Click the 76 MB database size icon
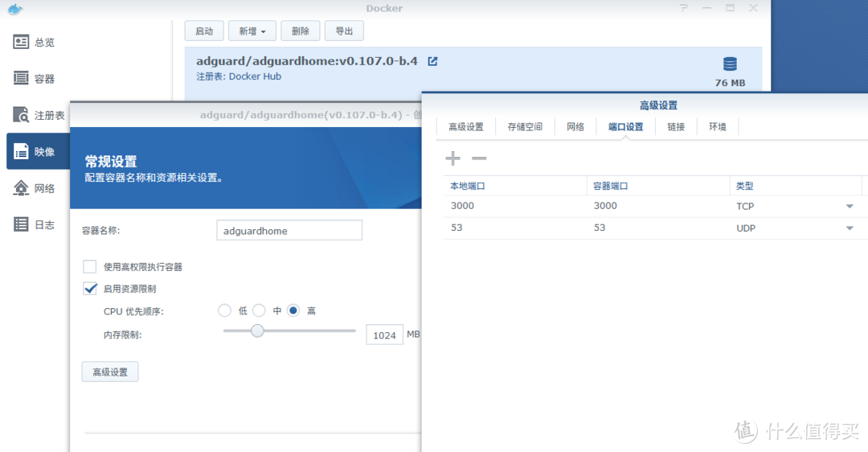 (x=730, y=64)
